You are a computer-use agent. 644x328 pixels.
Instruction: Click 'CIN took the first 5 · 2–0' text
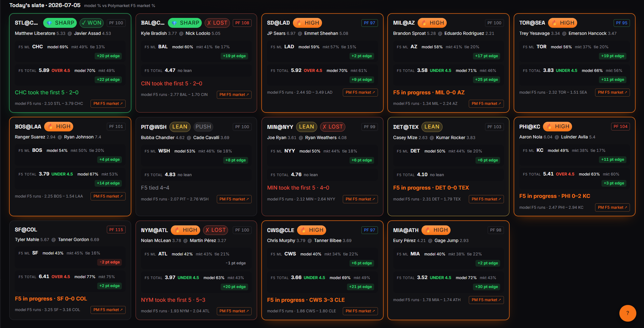171,83
